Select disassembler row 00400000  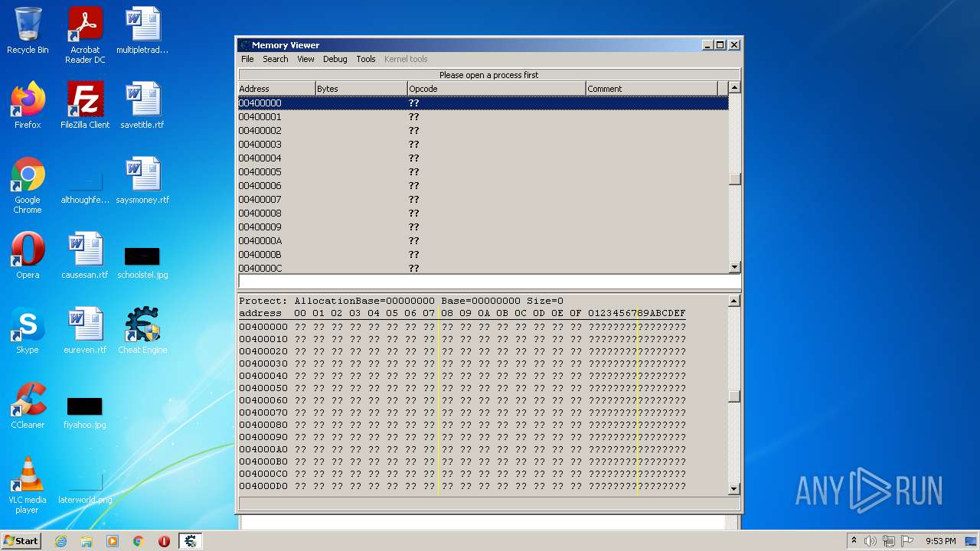[483, 103]
